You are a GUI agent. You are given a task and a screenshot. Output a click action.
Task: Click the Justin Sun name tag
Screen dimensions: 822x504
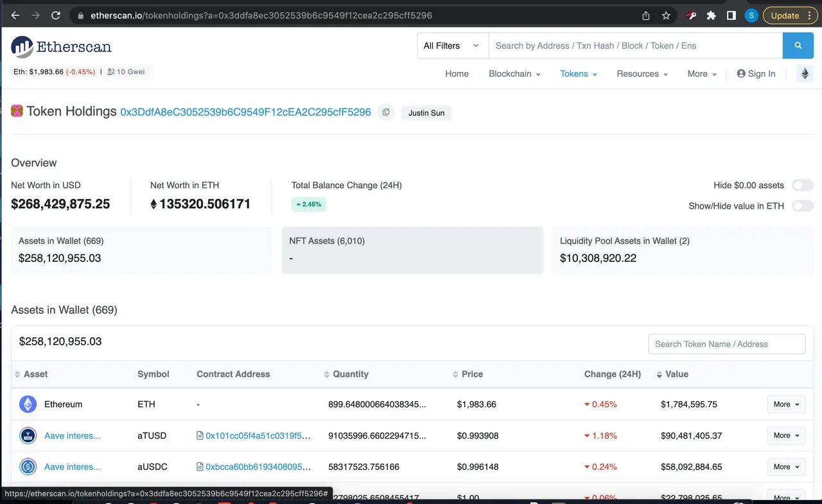pyautogui.click(x=426, y=113)
